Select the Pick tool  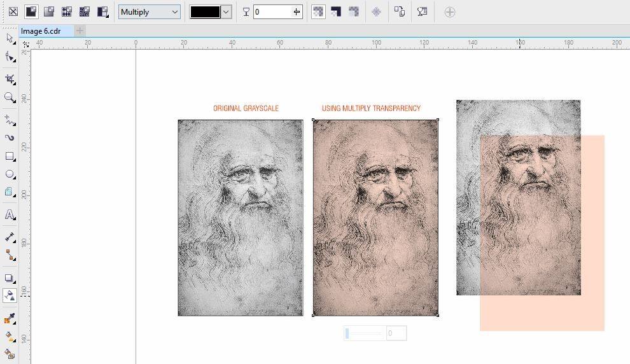point(10,39)
